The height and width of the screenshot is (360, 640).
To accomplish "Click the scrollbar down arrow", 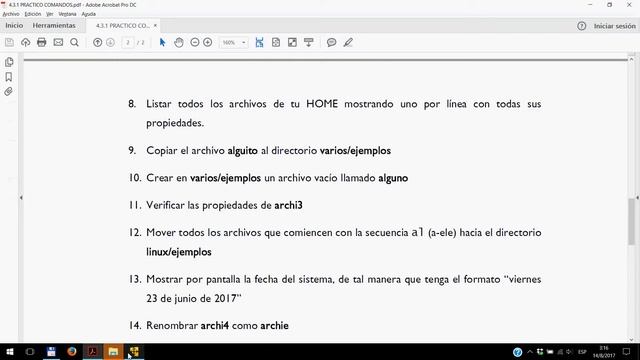I will (x=631, y=339).
